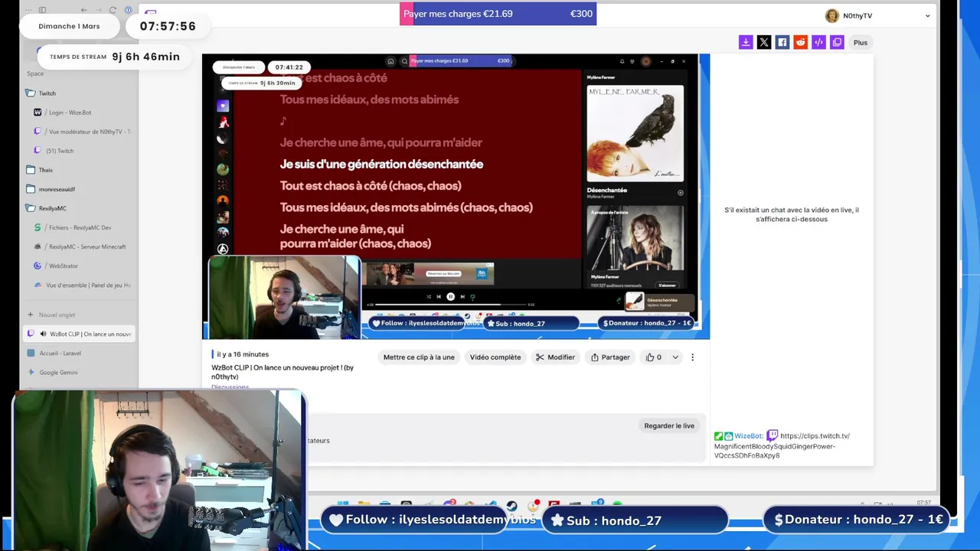Viewport: 980px width, 551px height.
Task: Click the Mylène Farmer artist photo
Action: point(635,237)
